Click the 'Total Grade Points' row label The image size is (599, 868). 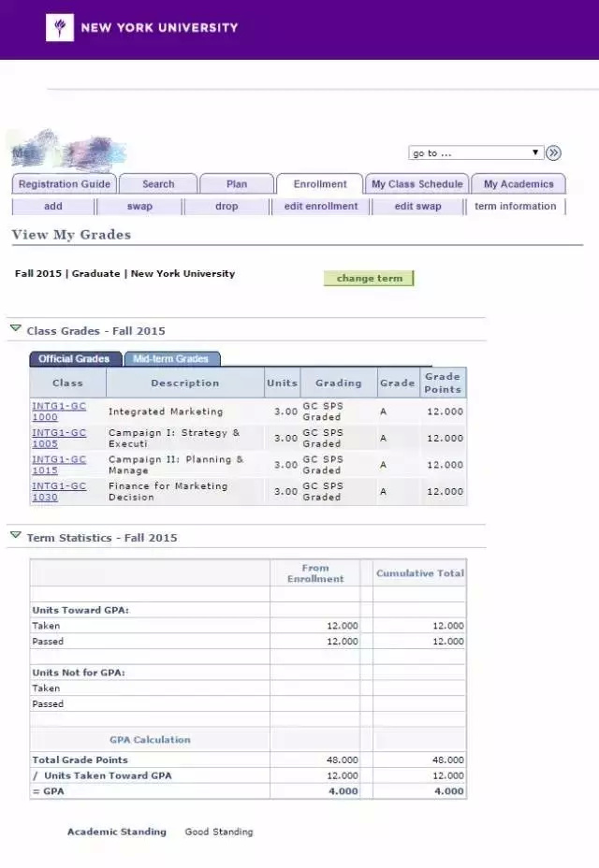80,759
